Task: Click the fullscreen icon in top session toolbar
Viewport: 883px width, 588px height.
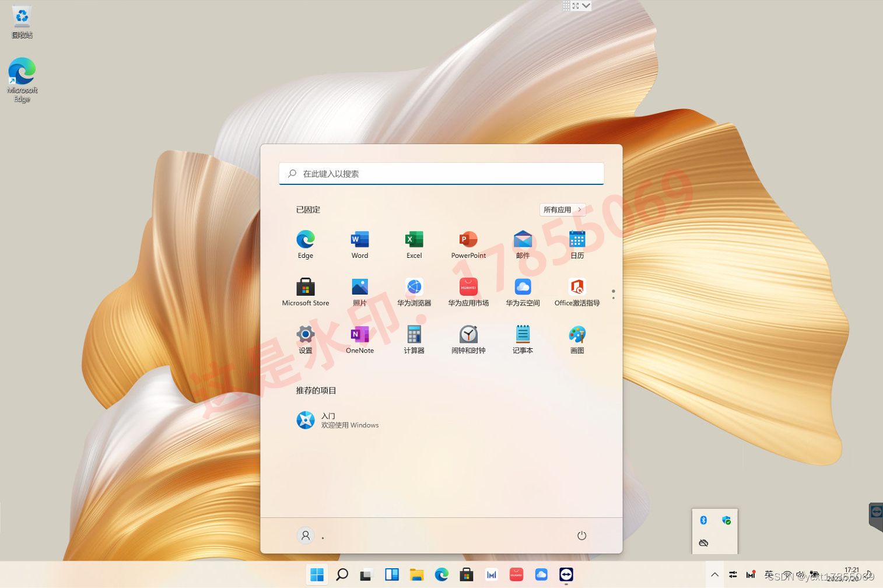Action: pos(576,5)
